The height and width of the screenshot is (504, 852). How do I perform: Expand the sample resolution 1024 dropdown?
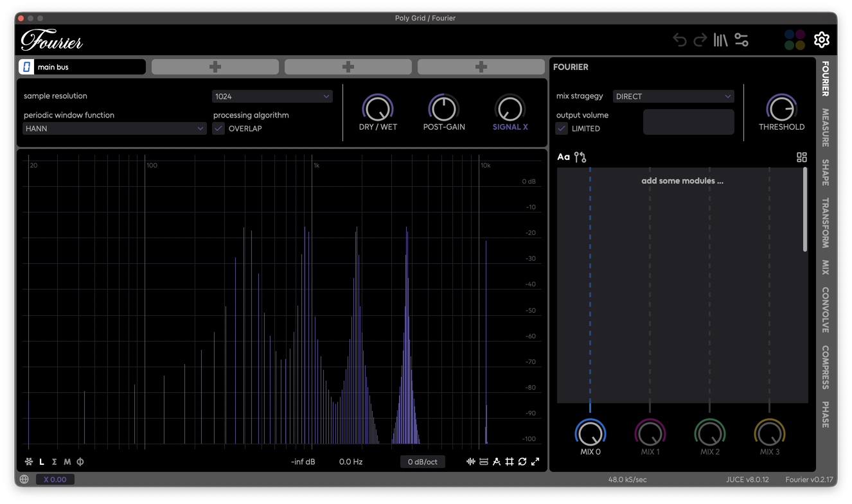[272, 96]
